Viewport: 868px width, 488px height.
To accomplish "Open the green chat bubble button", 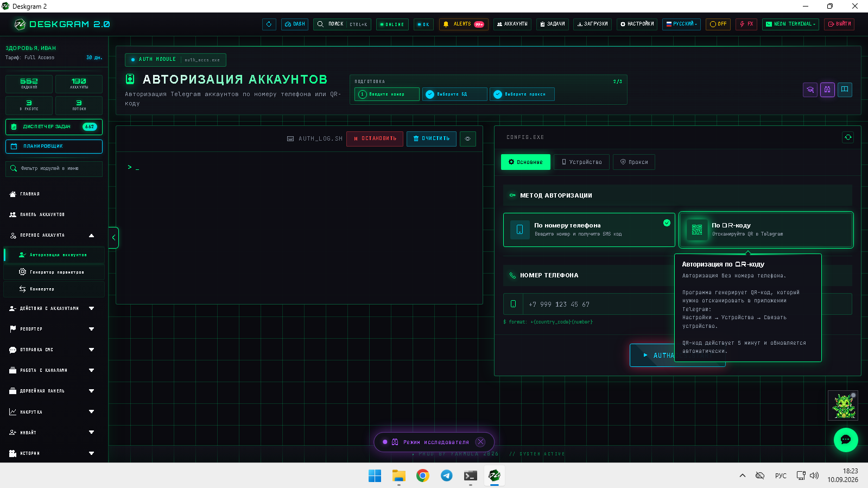I will [846, 440].
